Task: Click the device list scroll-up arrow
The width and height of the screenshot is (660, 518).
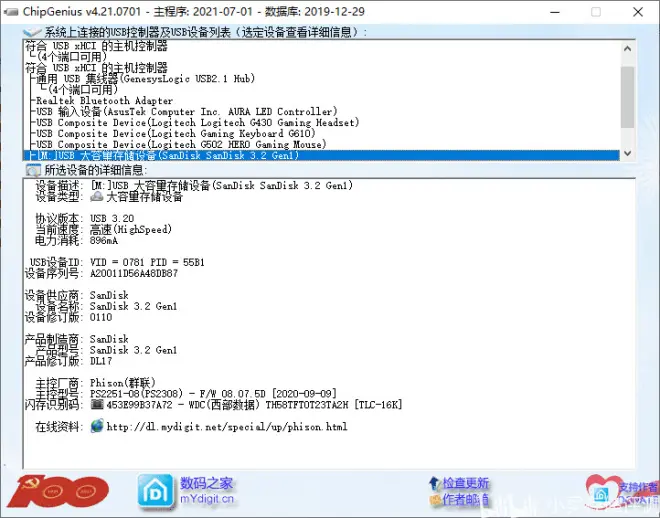Action: coord(627,47)
